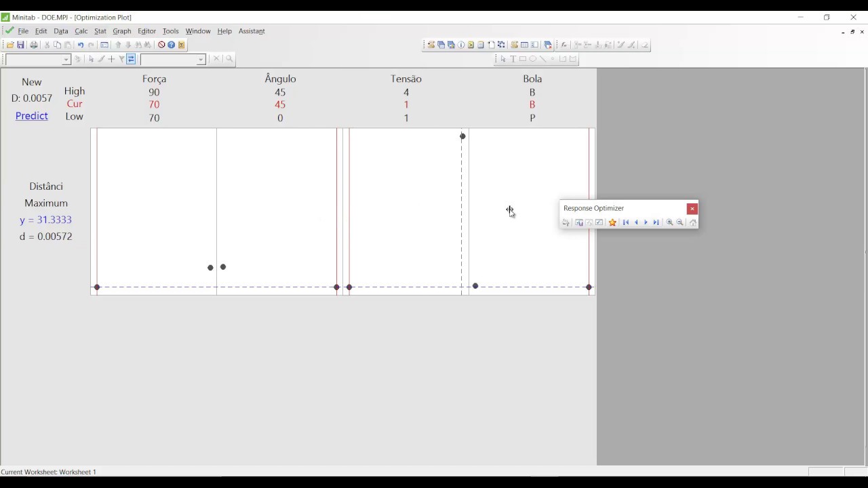Click the Response Optimizer star icon
Viewport: 868px width, 488px height.
[x=612, y=222]
